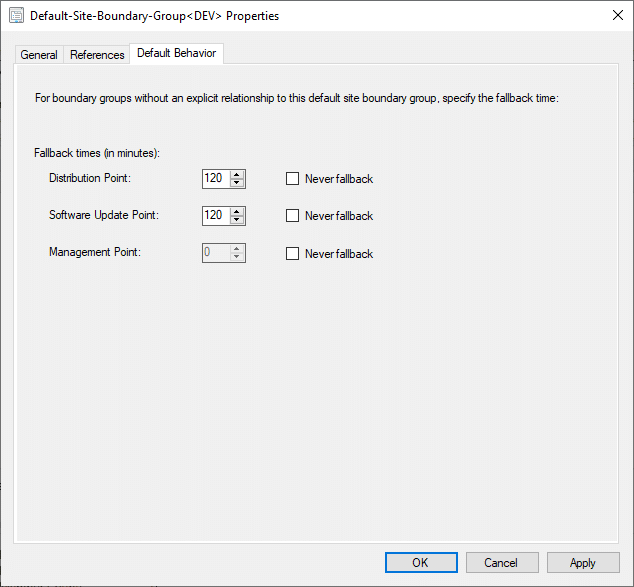Click the properties dialog icon in the title bar

coord(16,16)
